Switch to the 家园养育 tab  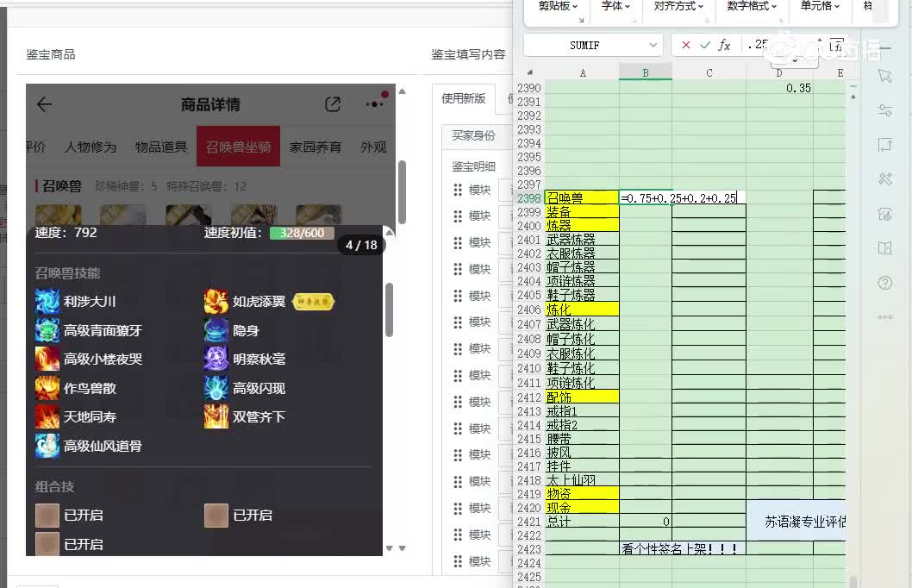315,147
